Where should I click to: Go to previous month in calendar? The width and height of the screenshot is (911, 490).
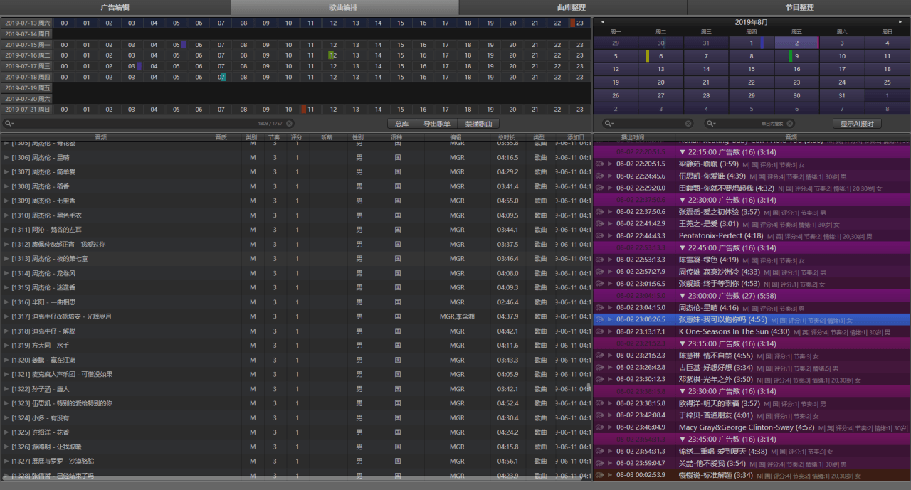tap(602, 21)
